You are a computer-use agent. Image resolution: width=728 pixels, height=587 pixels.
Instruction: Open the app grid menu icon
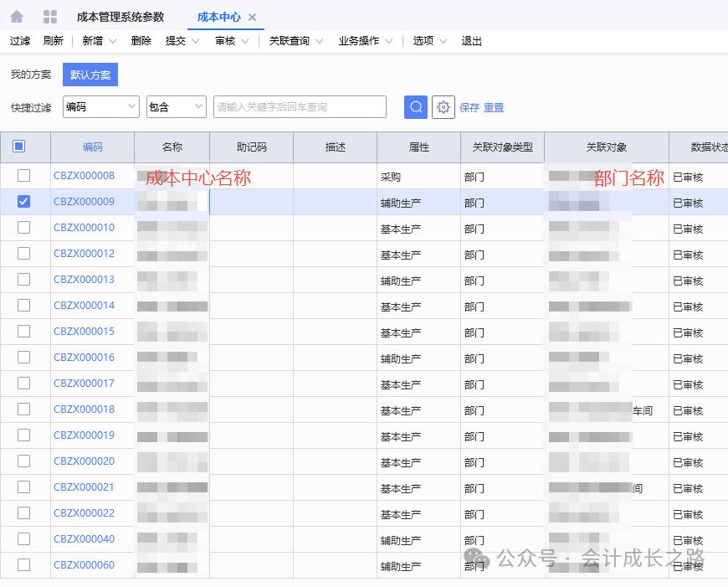pyautogui.click(x=50, y=17)
